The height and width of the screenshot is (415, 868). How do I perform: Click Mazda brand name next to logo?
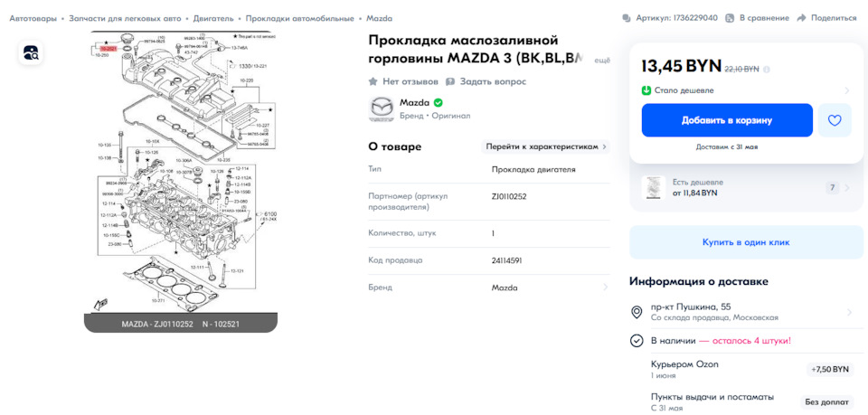pyautogui.click(x=415, y=103)
